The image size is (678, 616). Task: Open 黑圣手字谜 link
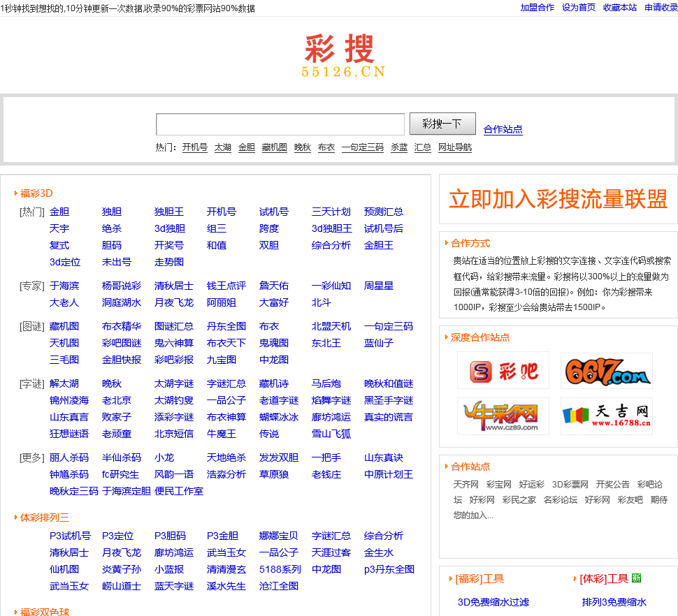pyautogui.click(x=389, y=400)
